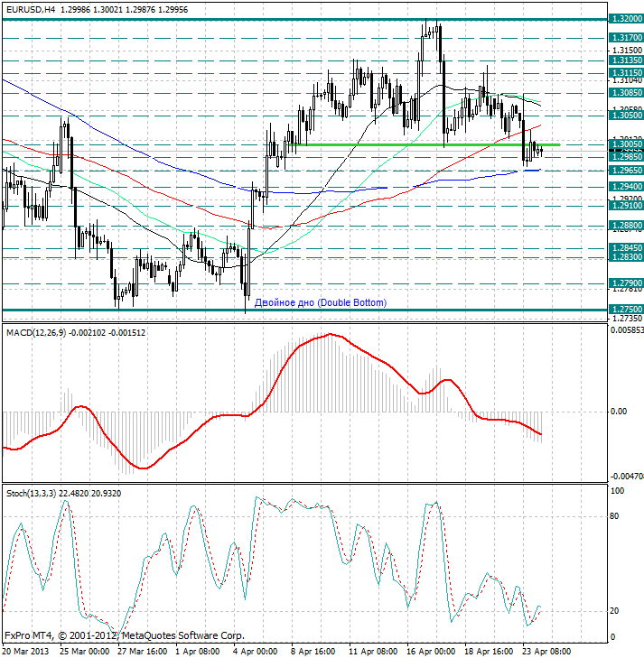Click the 1.27500 price level label
Image resolution: width=644 pixels, height=658 pixels.
(626, 310)
